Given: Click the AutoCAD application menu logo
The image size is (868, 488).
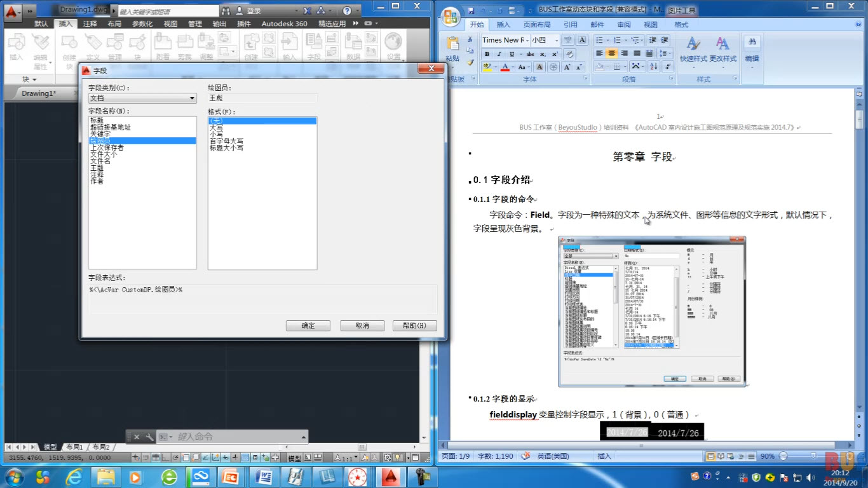Looking at the screenshot, I should click(x=11, y=11).
